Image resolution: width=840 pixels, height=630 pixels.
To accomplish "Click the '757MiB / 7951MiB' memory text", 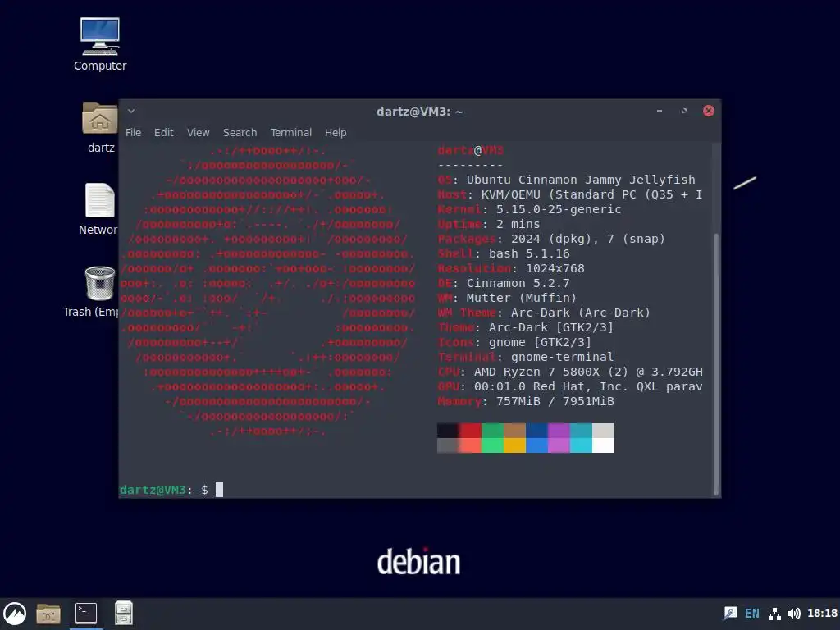I will point(555,401).
